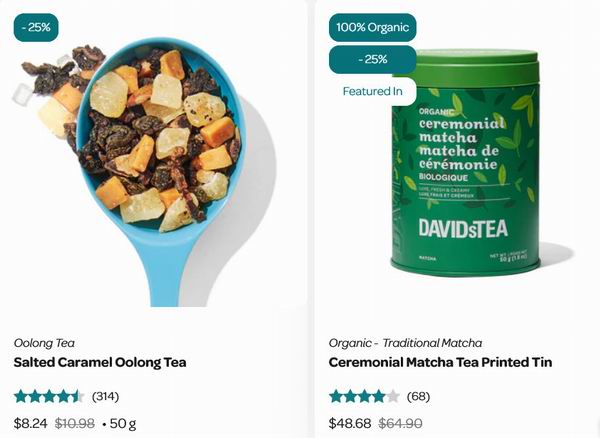Click the star rating of Salted Caramel Oolong
This screenshot has width=600, height=438.
[x=49, y=396]
